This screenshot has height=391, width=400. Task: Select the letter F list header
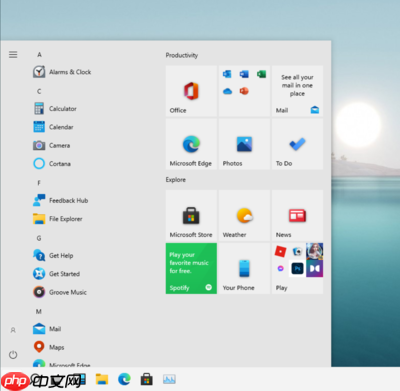point(39,183)
